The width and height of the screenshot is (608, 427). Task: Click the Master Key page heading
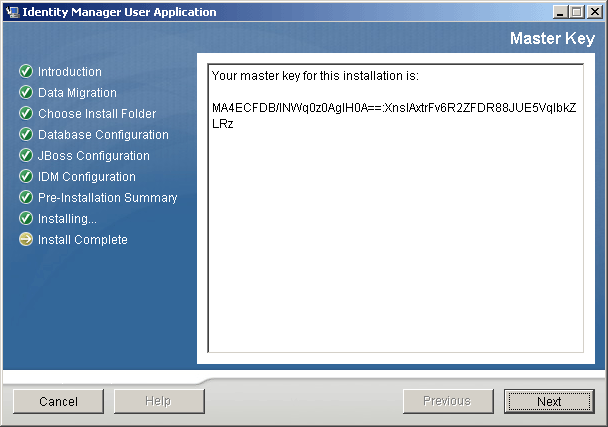click(552, 38)
